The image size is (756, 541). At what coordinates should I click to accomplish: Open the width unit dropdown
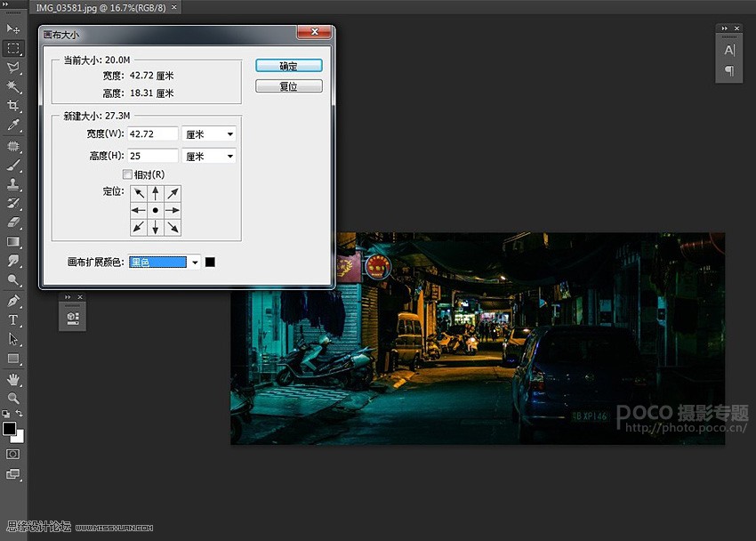(x=209, y=134)
